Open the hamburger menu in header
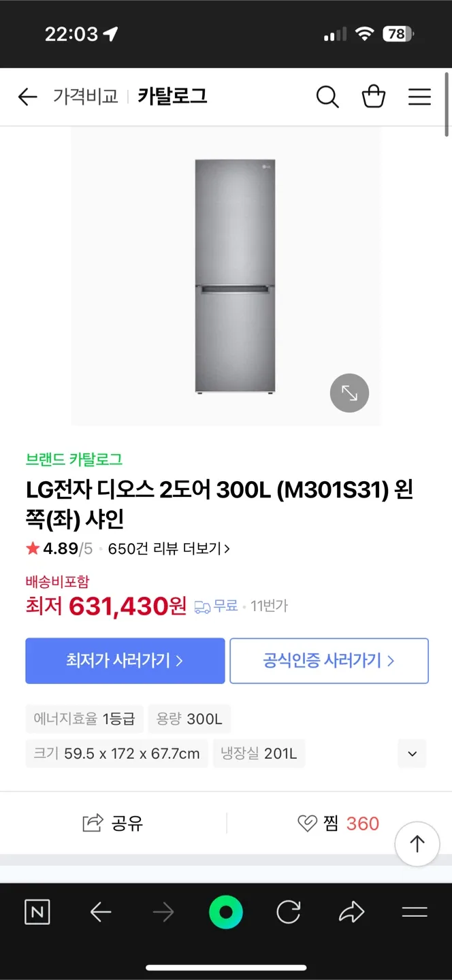 click(x=419, y=97)
